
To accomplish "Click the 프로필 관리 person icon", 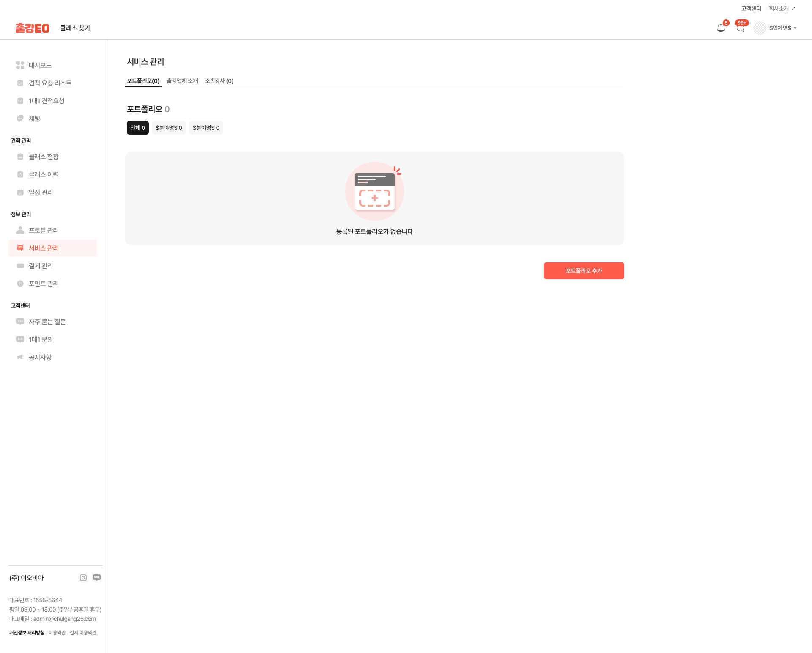I will tap(20, 230).
